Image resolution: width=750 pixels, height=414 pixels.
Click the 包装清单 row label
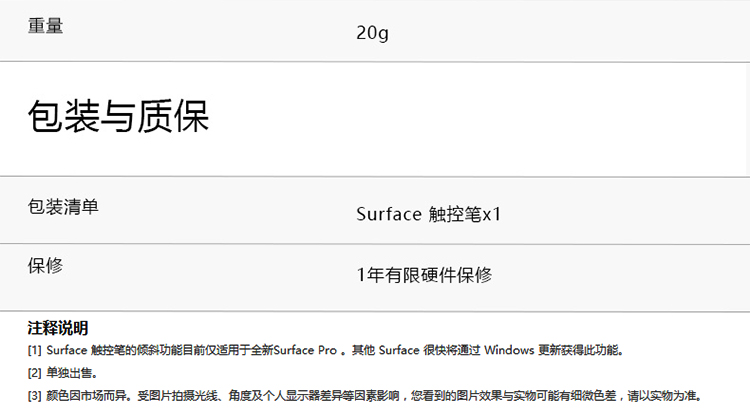point(63,207)
